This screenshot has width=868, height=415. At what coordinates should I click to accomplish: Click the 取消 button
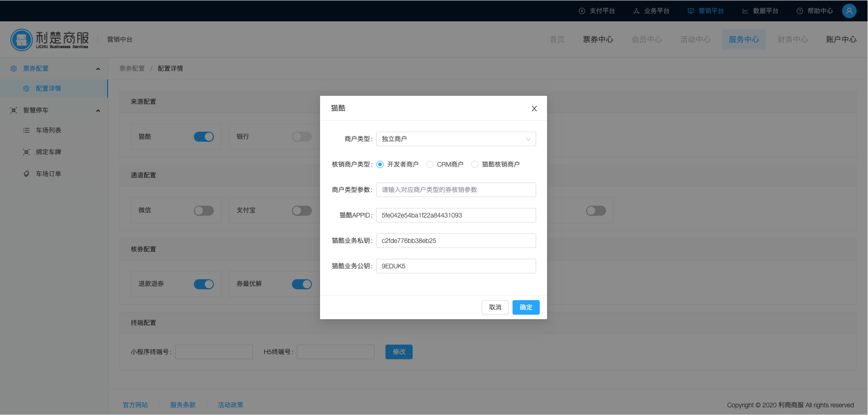tap(495, 307)
